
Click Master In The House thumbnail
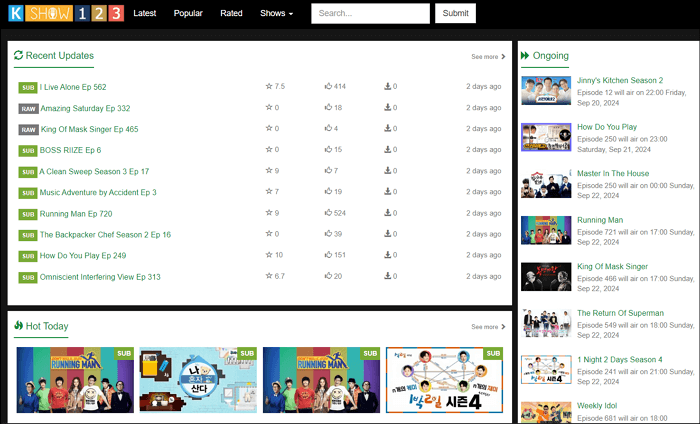coord(546,183)
